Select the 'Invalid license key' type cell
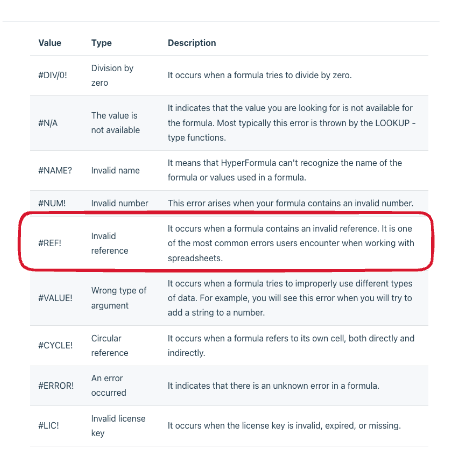 coord(118,426)
